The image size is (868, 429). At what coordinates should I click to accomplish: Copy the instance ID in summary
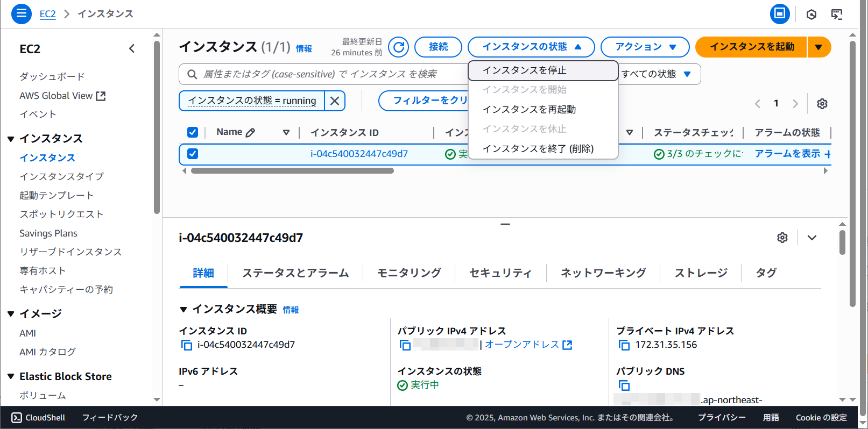pyautogui.click(x=187, y=345)
